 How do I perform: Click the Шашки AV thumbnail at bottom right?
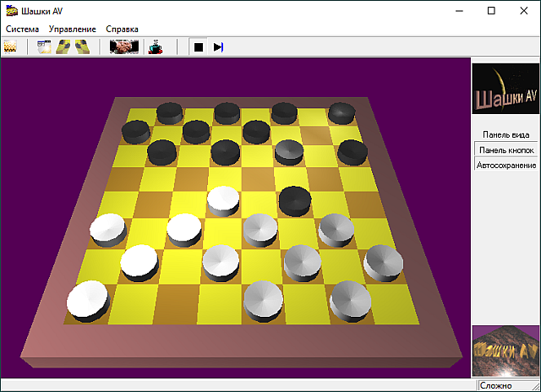click(x=505, y=351)
